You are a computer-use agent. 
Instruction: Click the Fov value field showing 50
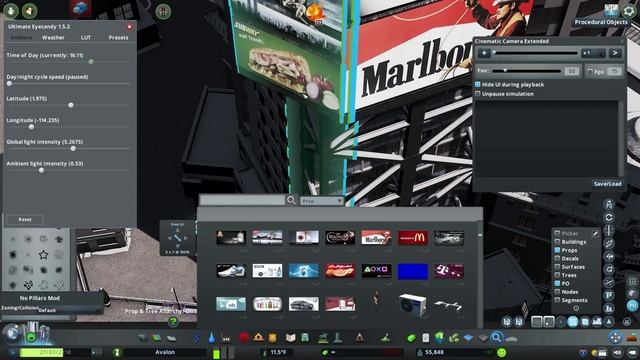(x=572, y=71)
